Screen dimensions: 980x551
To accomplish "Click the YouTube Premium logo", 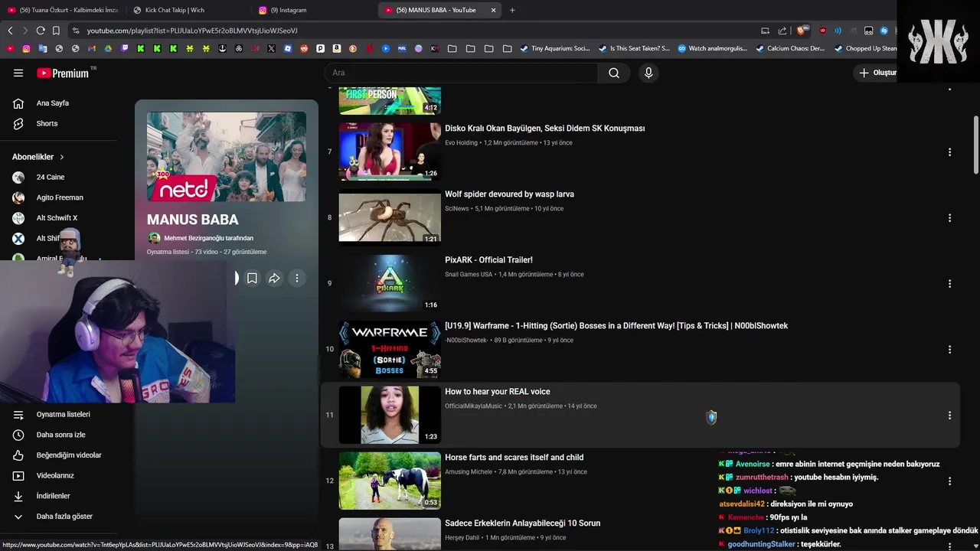I will click(x=62, y=73).
